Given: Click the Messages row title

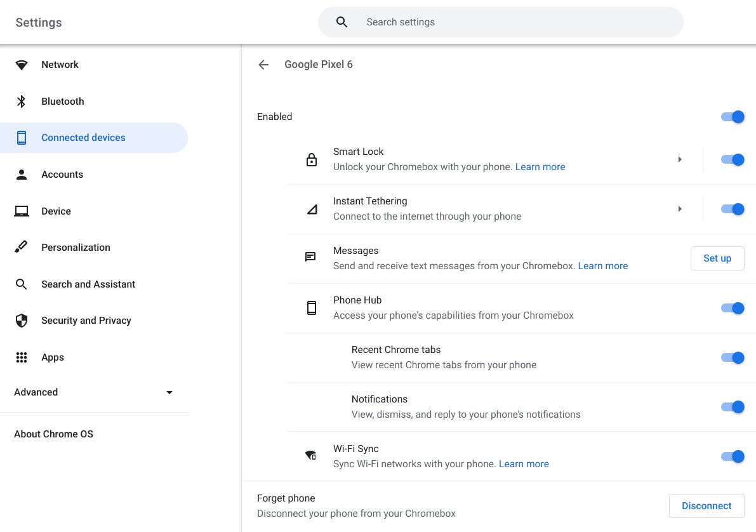Looking at the screenshot, I should click(x=356, y=251).
